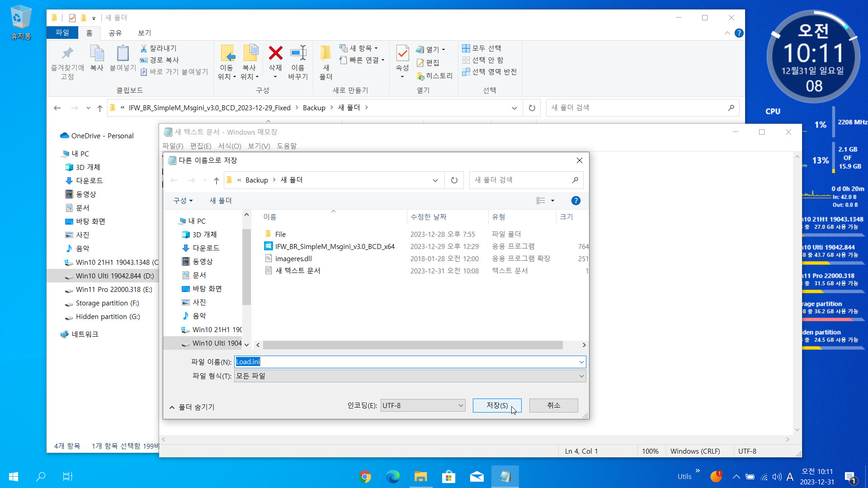The image size is (868, 488).
Task: Click the Save (저장) button
Action: tap(497, 405)
